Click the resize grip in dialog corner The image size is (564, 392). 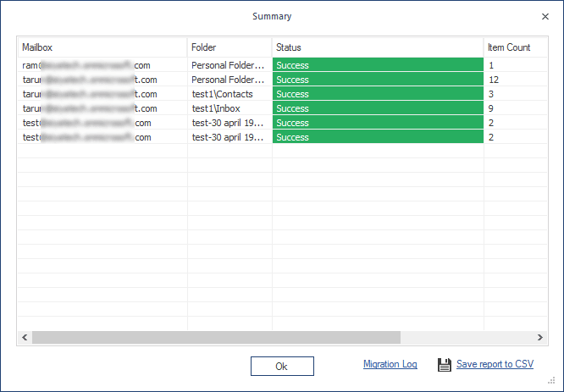click(551, 380)
